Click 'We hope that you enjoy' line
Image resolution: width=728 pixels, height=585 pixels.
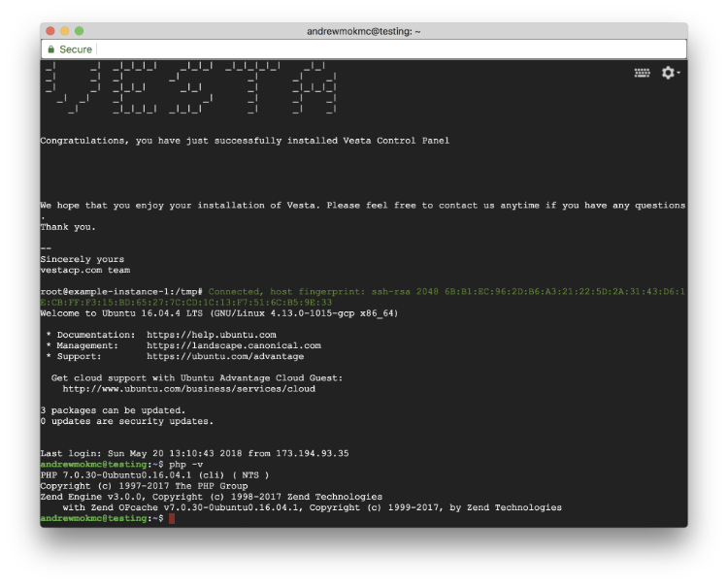click(x=363, y=206)
